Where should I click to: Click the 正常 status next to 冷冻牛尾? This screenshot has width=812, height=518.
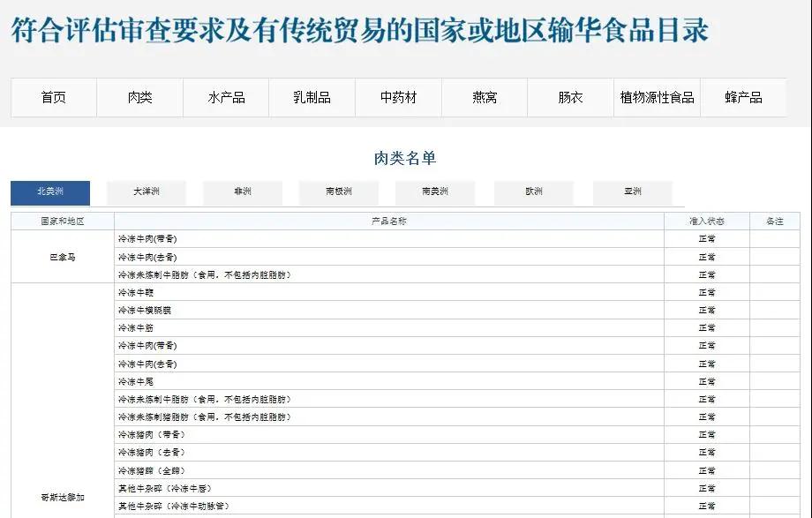703,381
